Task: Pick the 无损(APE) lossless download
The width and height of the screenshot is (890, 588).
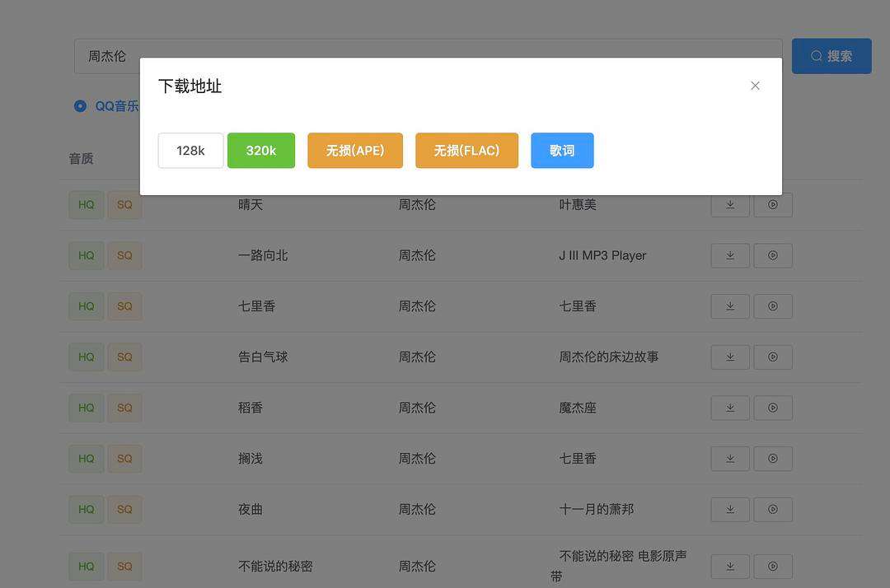Action: tap(355, 150)
